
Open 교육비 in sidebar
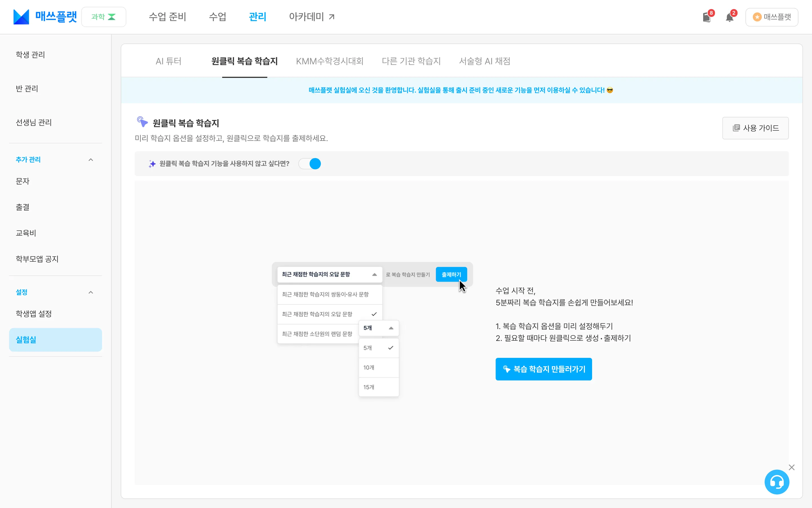[x=26, y=233]
